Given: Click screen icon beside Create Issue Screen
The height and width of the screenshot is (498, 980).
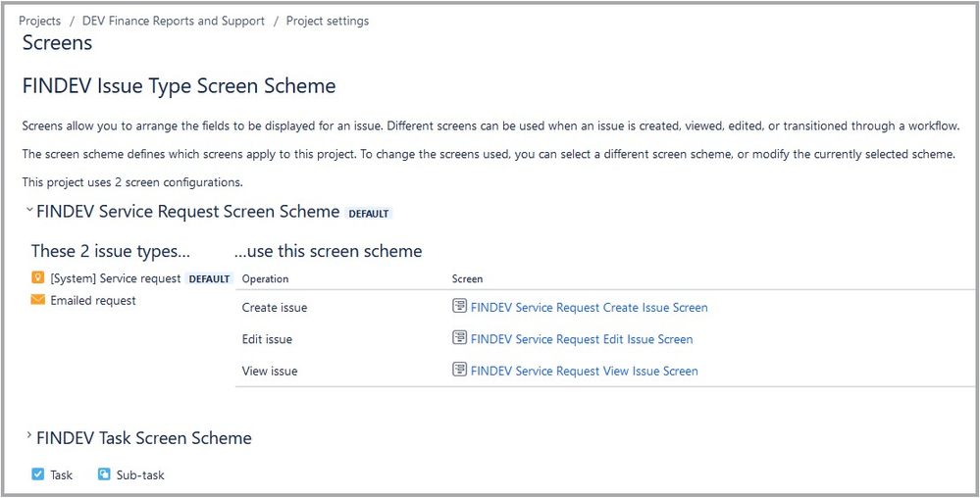Looking at the screenshot, I should point(459,306).
